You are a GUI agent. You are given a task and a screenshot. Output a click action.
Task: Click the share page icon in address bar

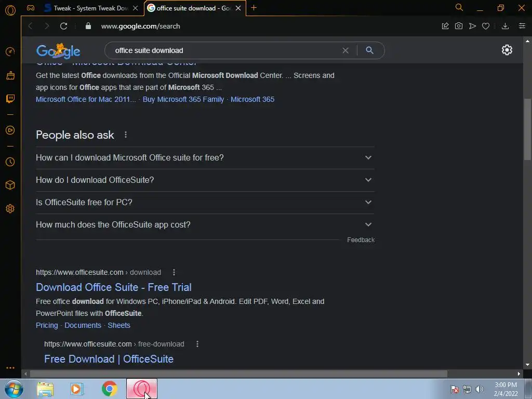click(445, 26)
